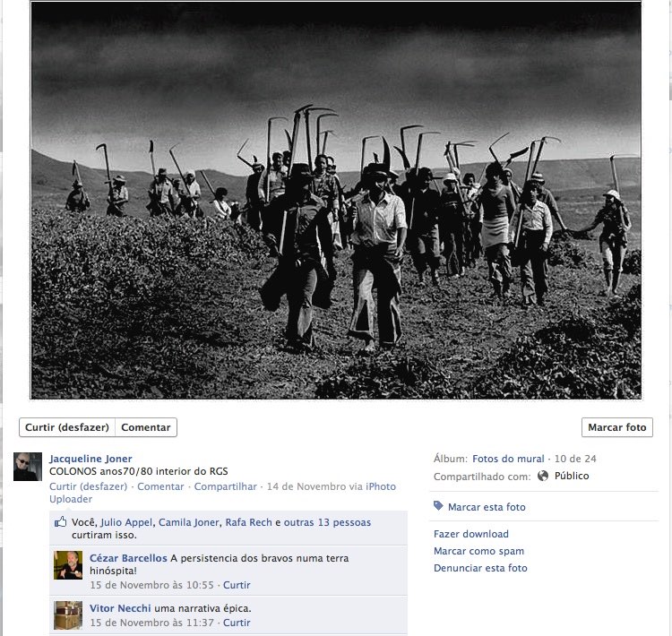Click the Comentar button below the photo

(x=146, y=427)
